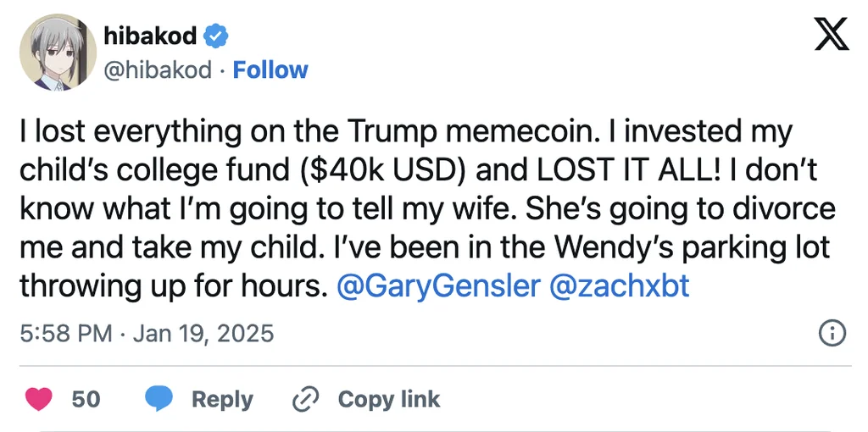The height and width of the screenshot is (432, 868).
Task: Click the blue verified checkmark badge
Action: point(217,36)
